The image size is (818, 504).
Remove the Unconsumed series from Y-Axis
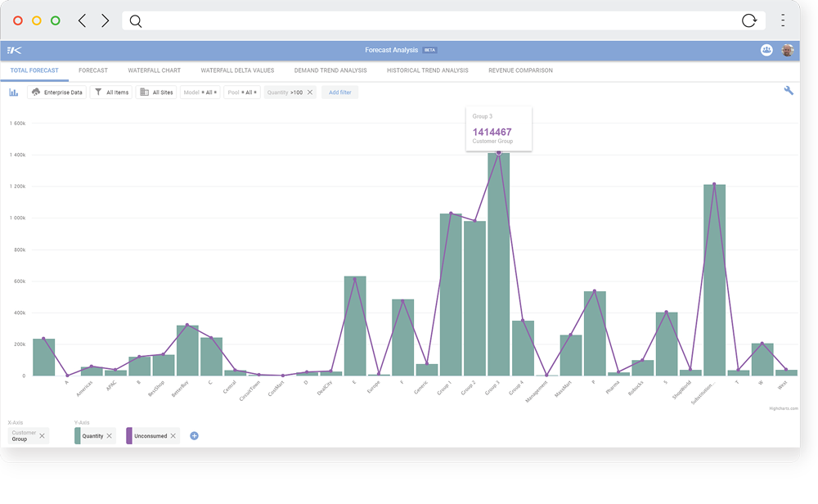[x=173, y=435]
